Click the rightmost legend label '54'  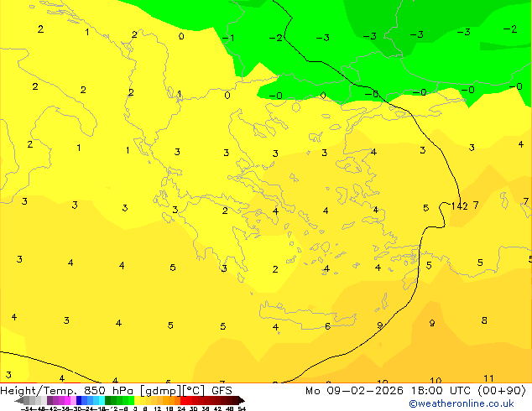point(242,408)
